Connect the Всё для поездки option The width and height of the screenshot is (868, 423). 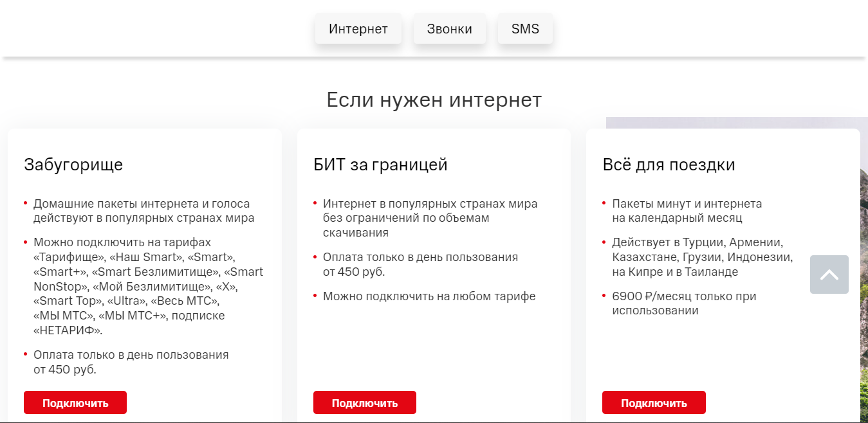pyautogui.click(x=654, y=403)
